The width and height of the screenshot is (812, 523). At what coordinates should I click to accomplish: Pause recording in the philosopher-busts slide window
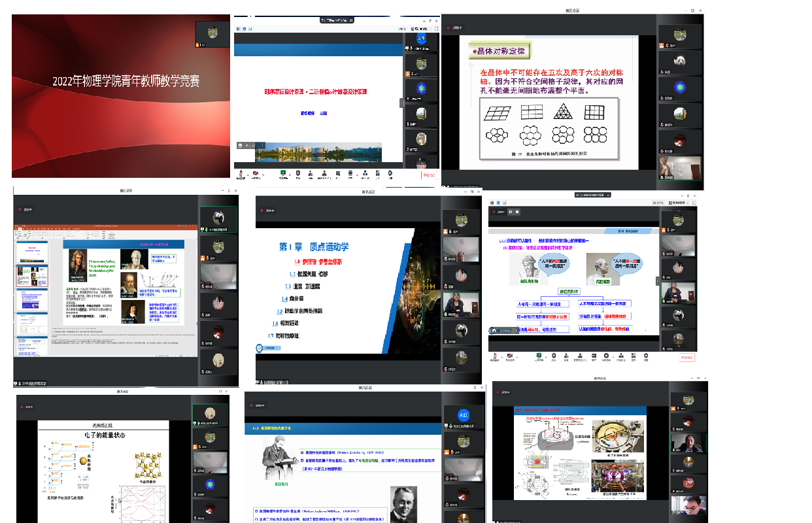(x=511, y=211)
